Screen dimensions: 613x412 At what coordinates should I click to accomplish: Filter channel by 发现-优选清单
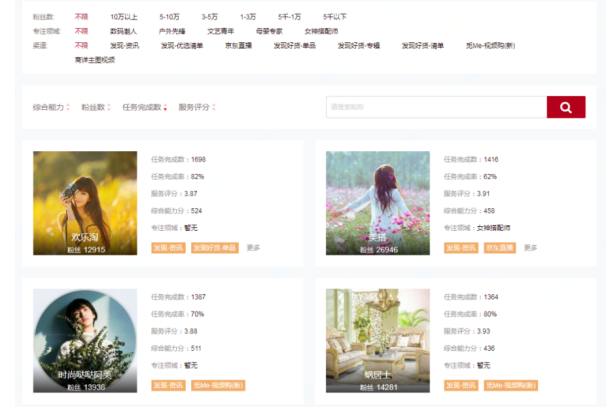[182, 46]
